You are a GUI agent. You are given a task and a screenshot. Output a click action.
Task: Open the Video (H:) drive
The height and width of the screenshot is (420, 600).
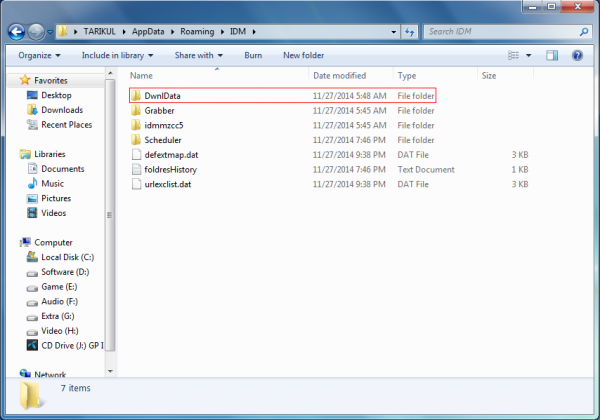click(x=60, y=331)
